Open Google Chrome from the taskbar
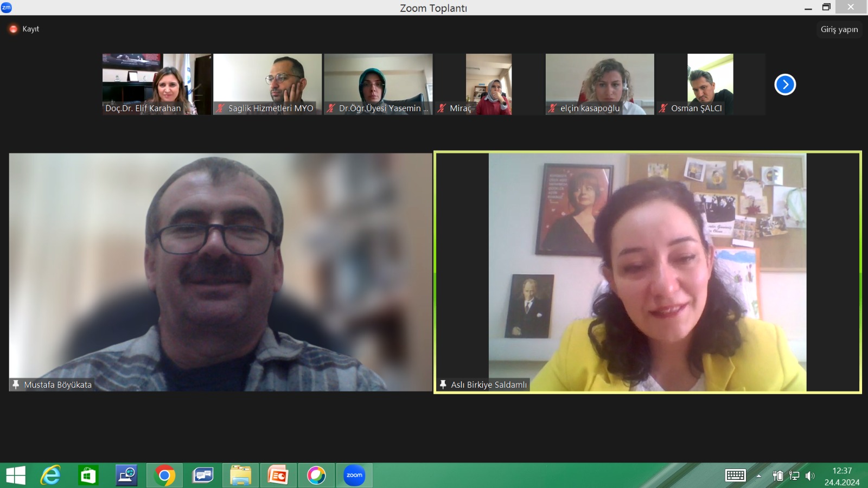The width and height of the screenshot is (868, 488). 164,476
